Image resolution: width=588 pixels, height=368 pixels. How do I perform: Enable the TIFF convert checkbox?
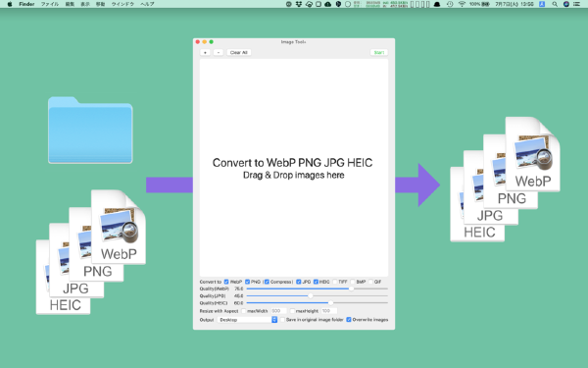click(334, 282)
